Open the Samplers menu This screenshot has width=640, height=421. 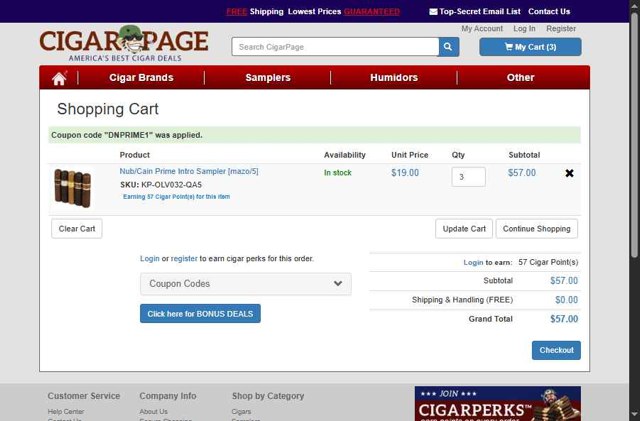[x=268, y=78]
